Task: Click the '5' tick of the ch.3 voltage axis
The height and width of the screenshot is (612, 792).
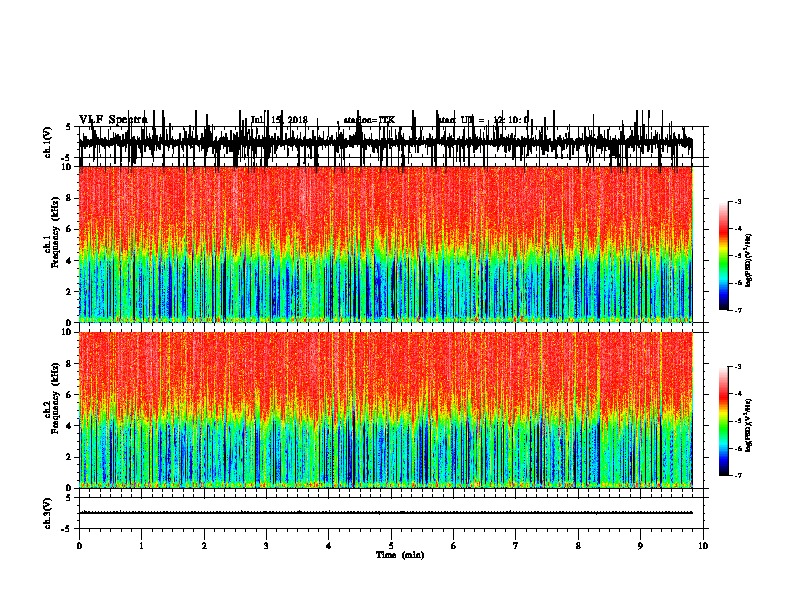Action: click(68, 498)
